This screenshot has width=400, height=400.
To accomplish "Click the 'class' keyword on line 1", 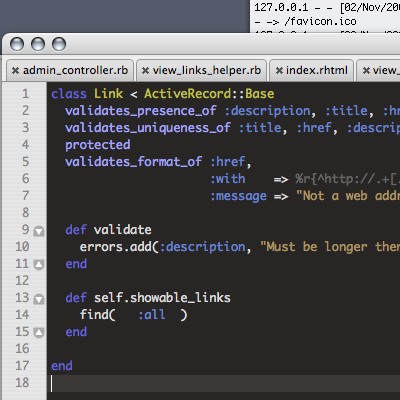I will click(69, 94).
